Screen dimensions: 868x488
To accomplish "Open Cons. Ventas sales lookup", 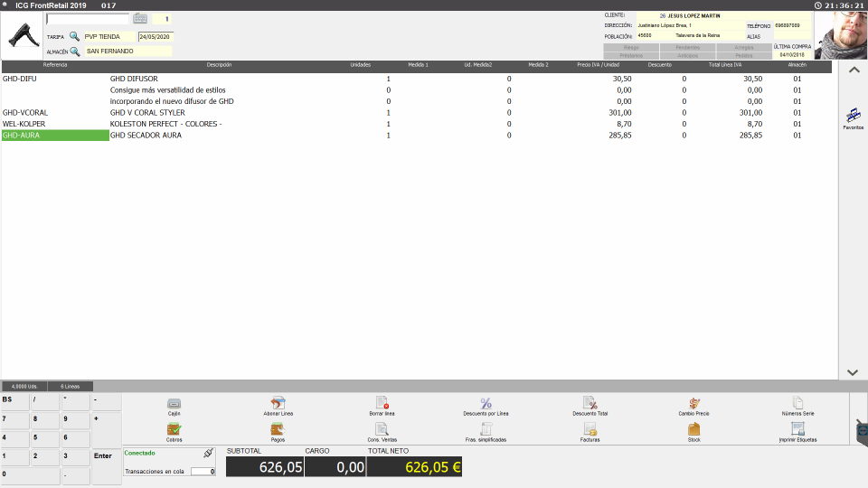I will pyautogui.click(x=382, y=432).
